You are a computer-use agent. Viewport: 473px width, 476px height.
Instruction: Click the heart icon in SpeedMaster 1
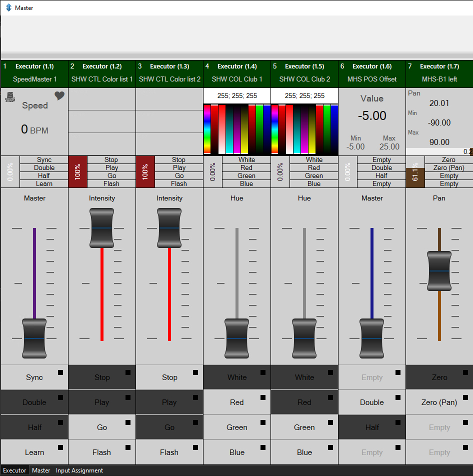59,96
